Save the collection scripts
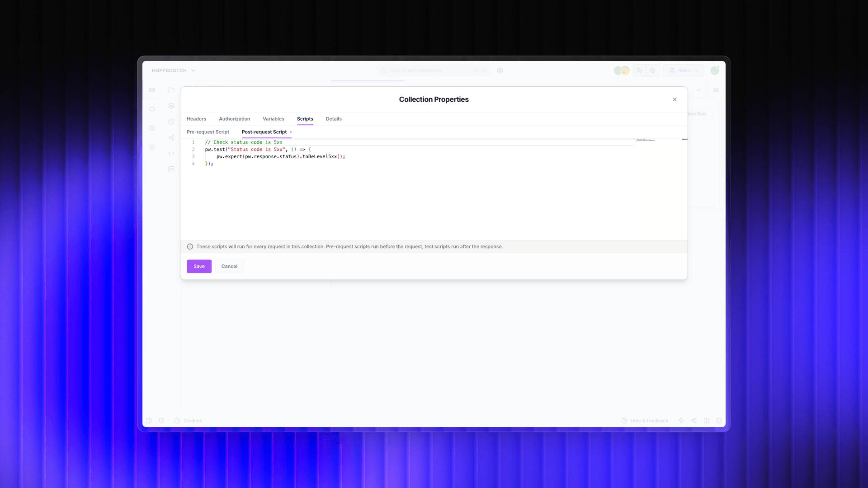 pyautogui.click(x=199, y=266)
